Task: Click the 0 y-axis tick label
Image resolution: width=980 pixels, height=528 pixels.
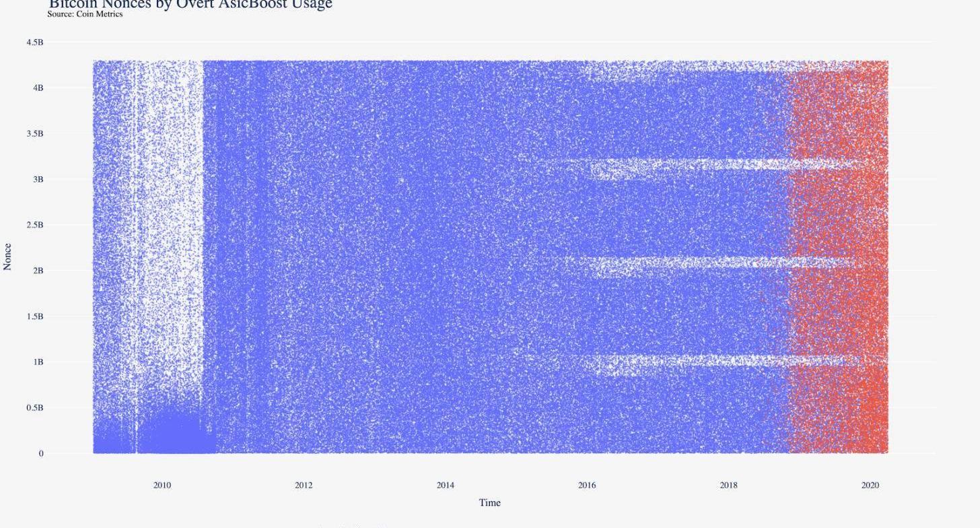Action: click(41, 453)
